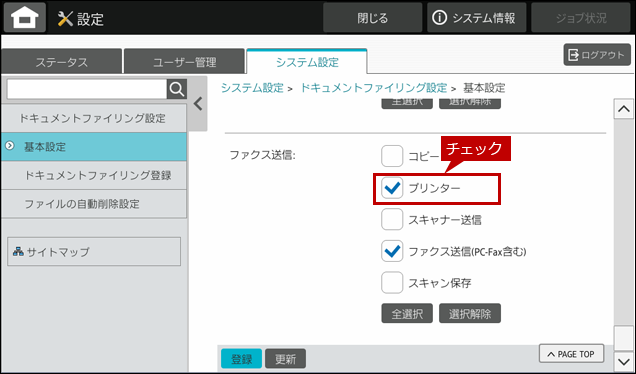Open the サイトマップ link
The image size is (636, 374).
[94, 251]
